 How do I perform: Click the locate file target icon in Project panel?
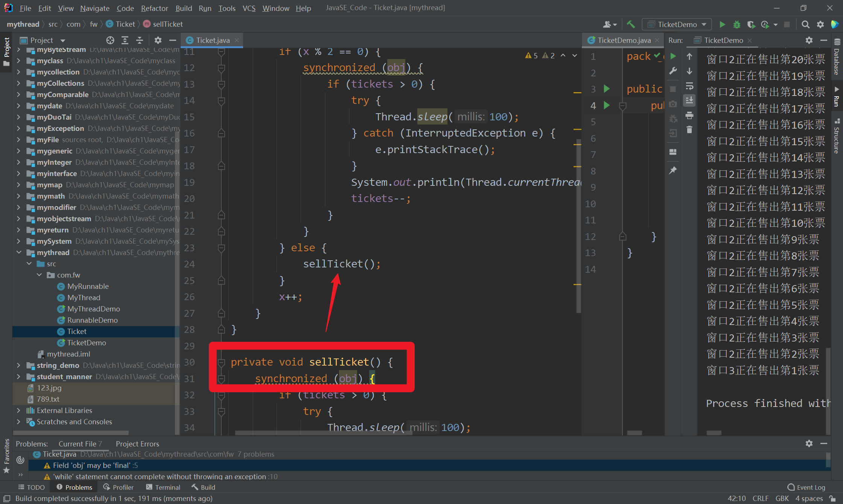point(110,40)
